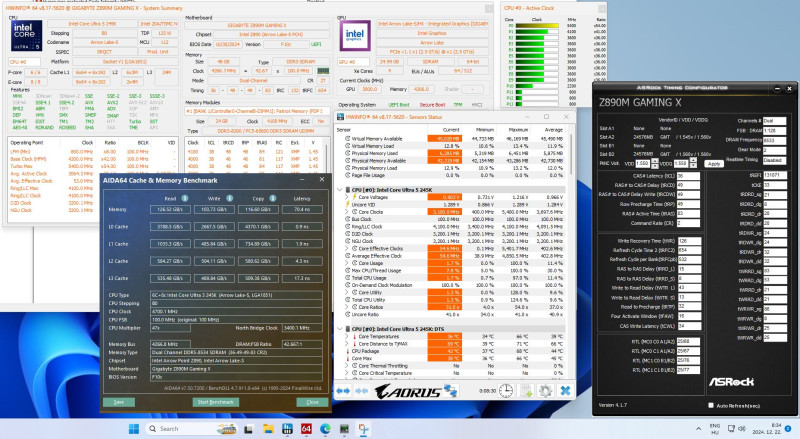
Task: Increase VDD voltage with the up stepper arrow
Action: click(x=655, y=161)
